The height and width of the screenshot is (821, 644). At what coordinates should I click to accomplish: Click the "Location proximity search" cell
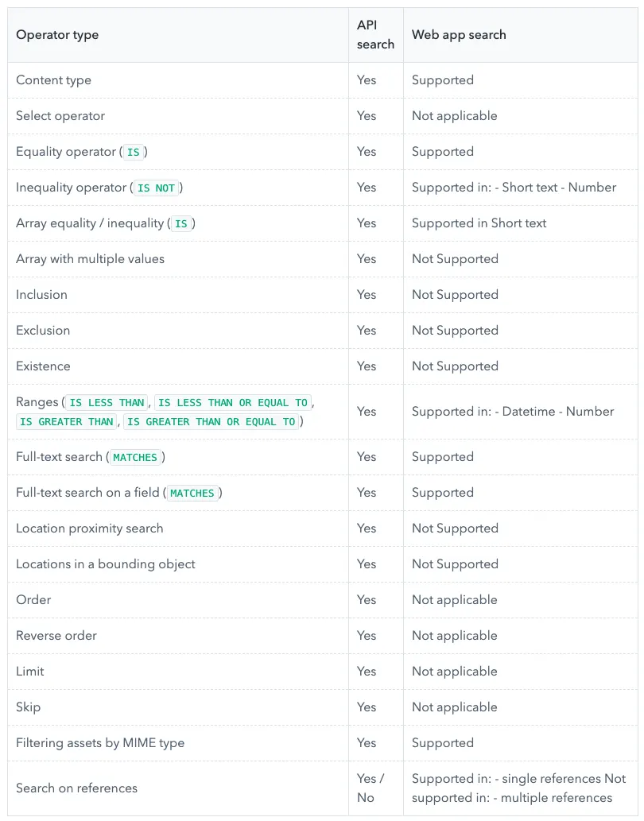(x=89, y=529)
